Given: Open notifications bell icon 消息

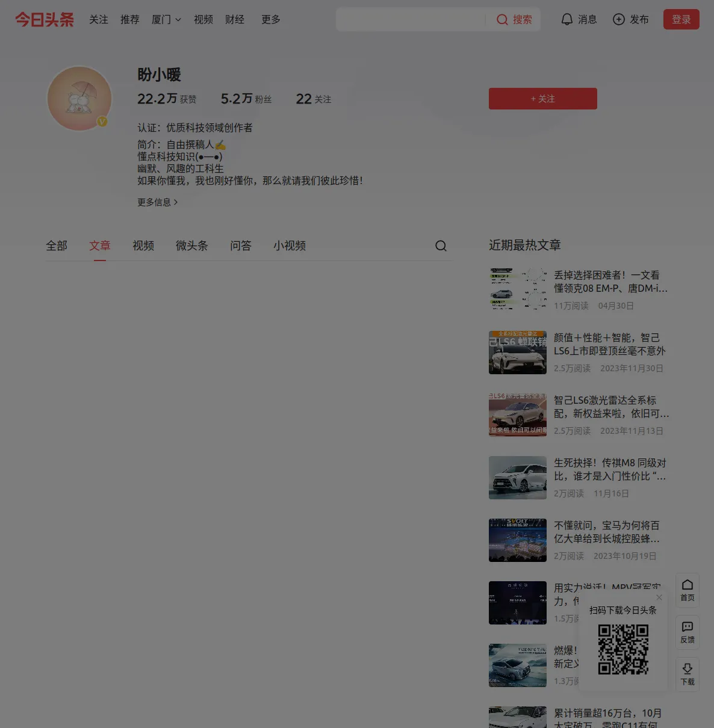Looking at the screenshot, I should tap(567, 19).
